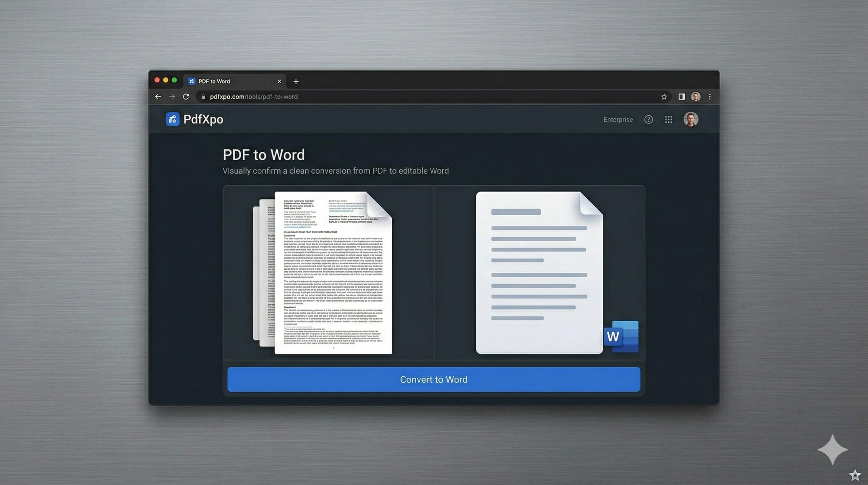Open the browser three-dot menu
The image size is (868, 485).
click(710, 97)
